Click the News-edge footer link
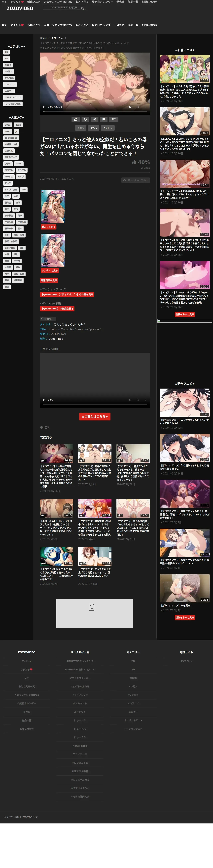Image resolution: width=213 pixels, height=868 pixels. coord(80,746)
